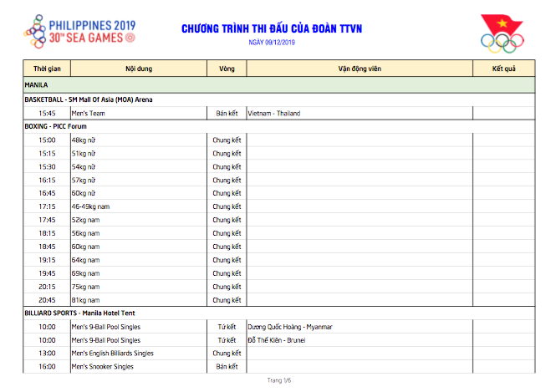Click Dương Quốc Hoàng - Myanmar cell

point(360,327)
